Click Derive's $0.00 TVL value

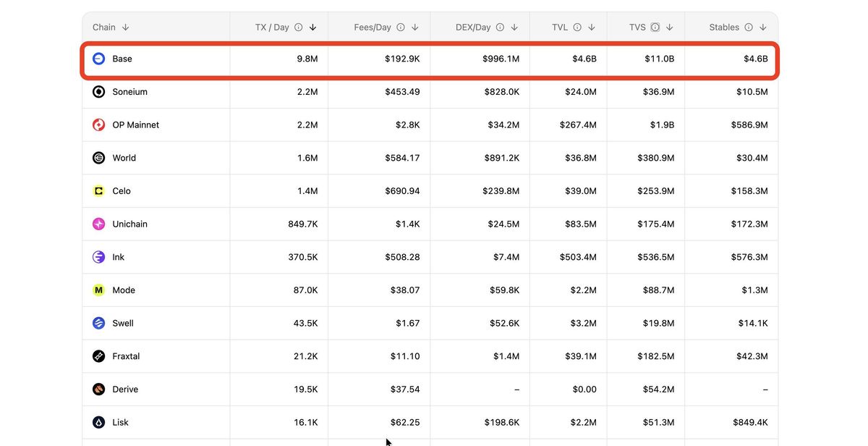click(584, 390)
